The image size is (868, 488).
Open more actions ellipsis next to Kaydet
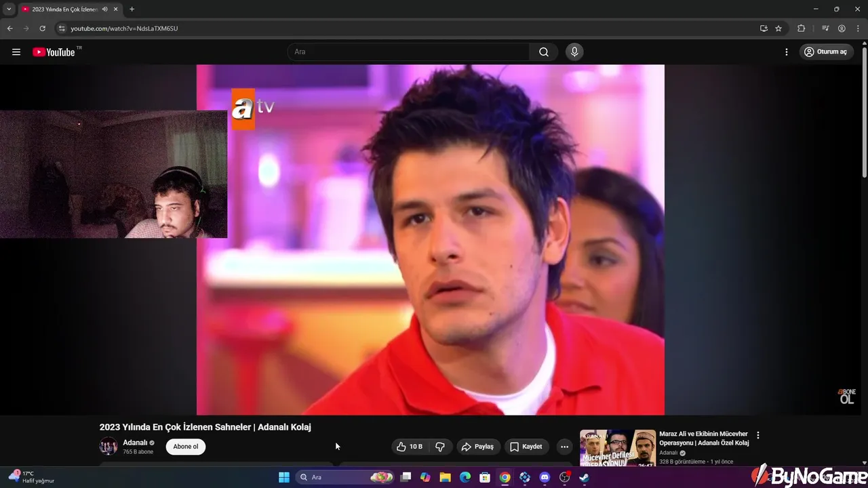coord(564,447)
